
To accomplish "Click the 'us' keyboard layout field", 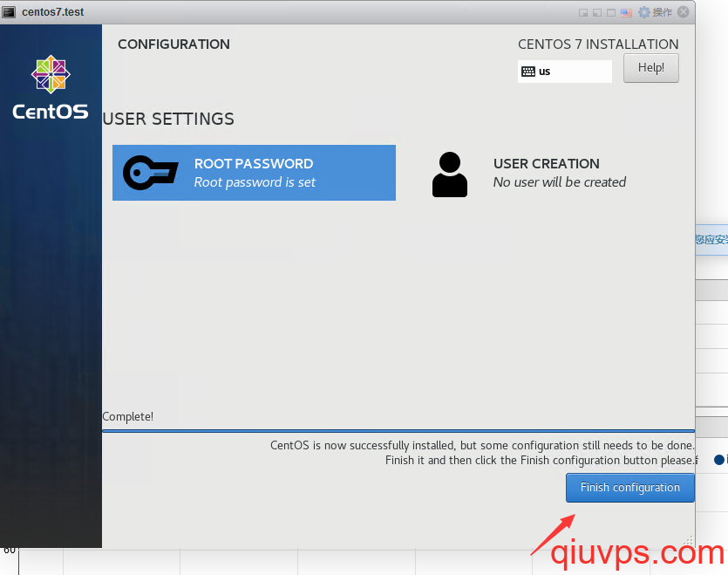I will [x=571, y=72].
